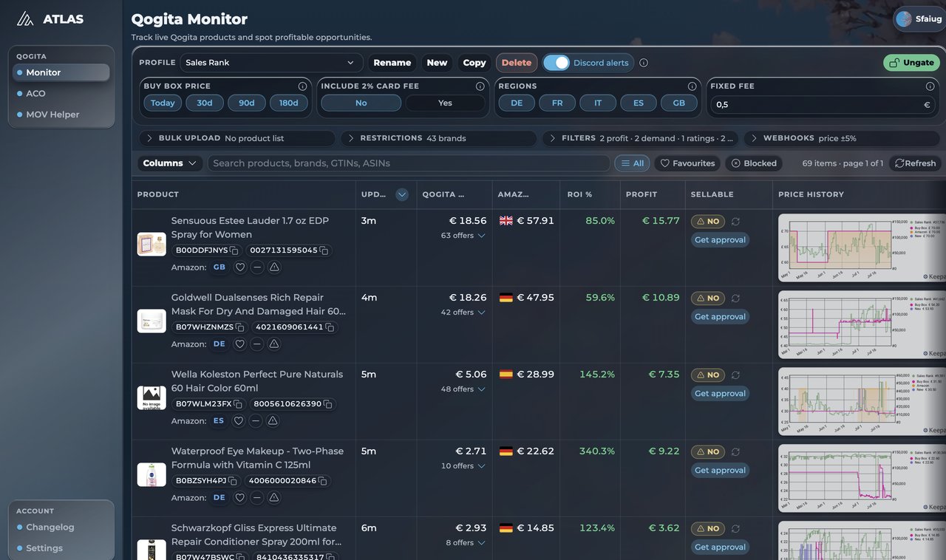
Task: Open Estee Lauder price history chart
Action: click(862, 247)
